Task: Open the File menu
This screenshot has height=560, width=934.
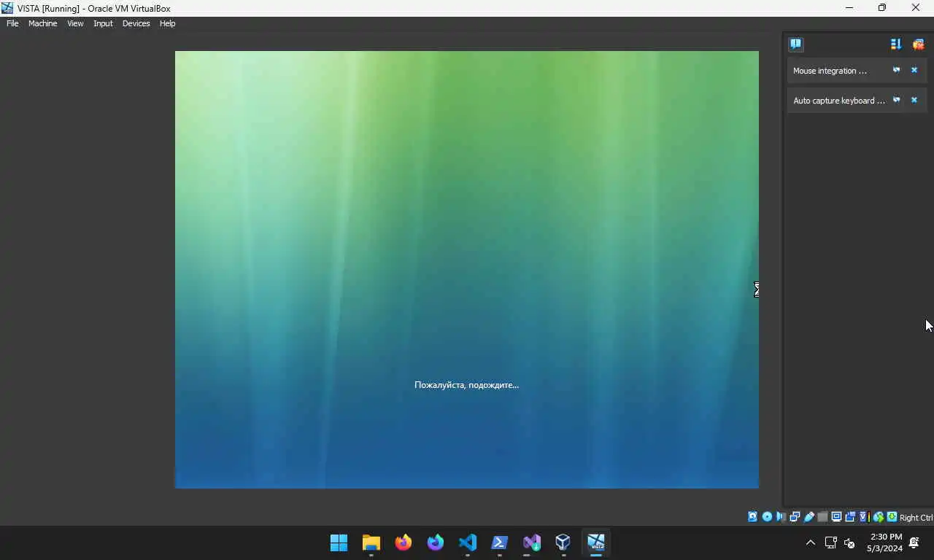Action: point(12,23)
